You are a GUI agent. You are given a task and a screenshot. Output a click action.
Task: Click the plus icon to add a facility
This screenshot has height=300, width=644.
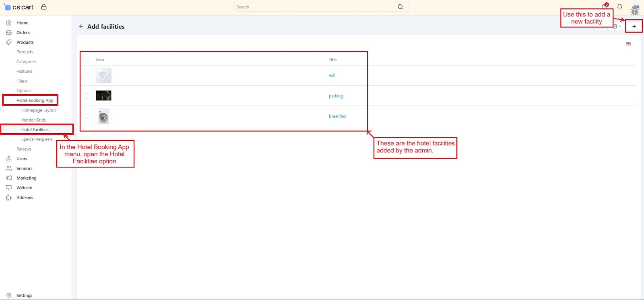(634, 26)
